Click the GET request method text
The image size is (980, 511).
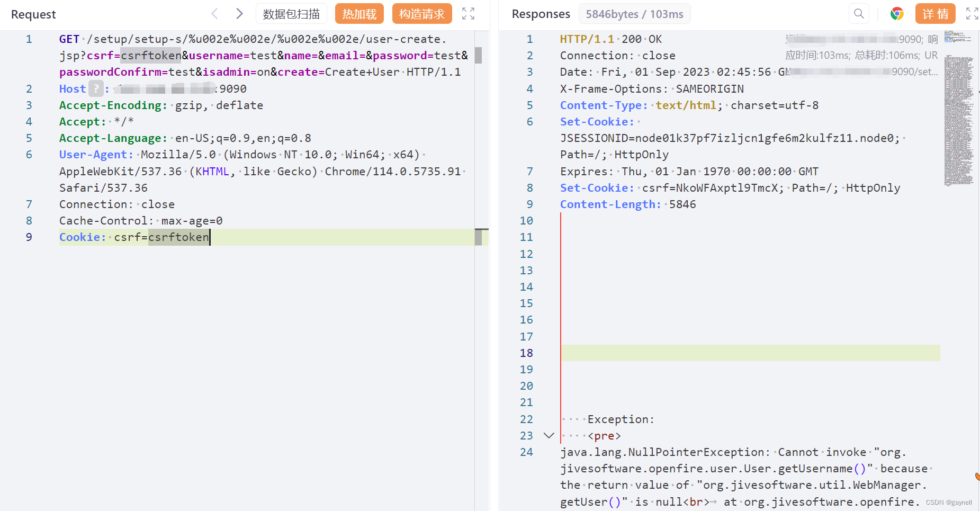click(69, 39)
